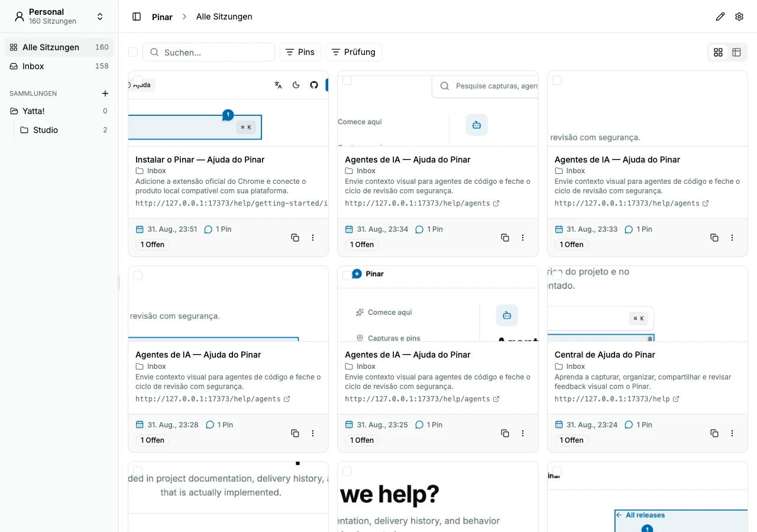Copy the Instalar o Pinar session

tap(295, 238)
